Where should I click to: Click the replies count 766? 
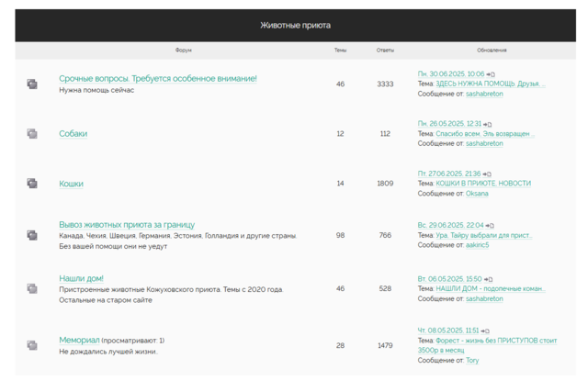pyautogui.click(x=385, y=235)
